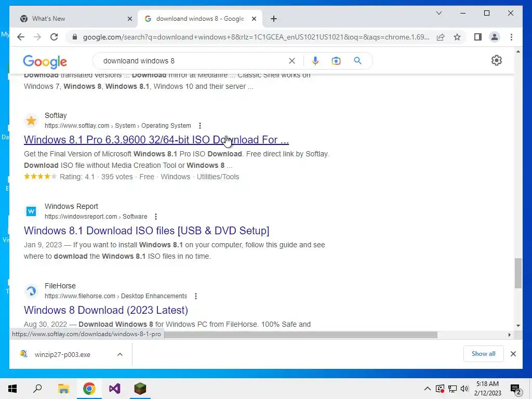The image size is (532, 399).
Task: Click the horizontal scrollbar thumb
Action: pyautogui.click(x=301, y=335)
